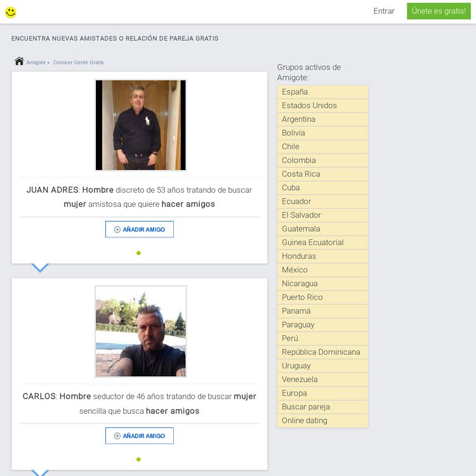The height and width of the screenshot is (476, 476).
Task: Open the Panamá group
Action: tap(322, 311)
